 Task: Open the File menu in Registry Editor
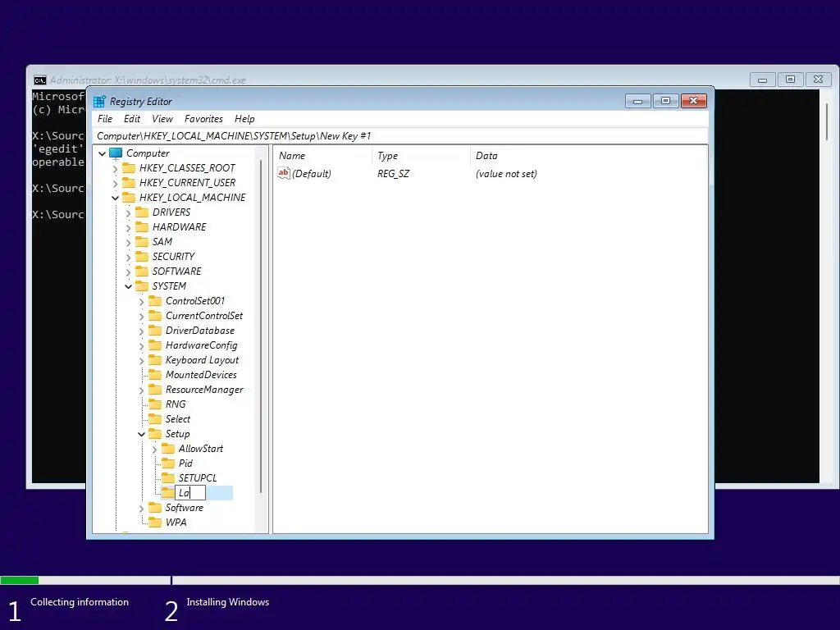[105, 119]
